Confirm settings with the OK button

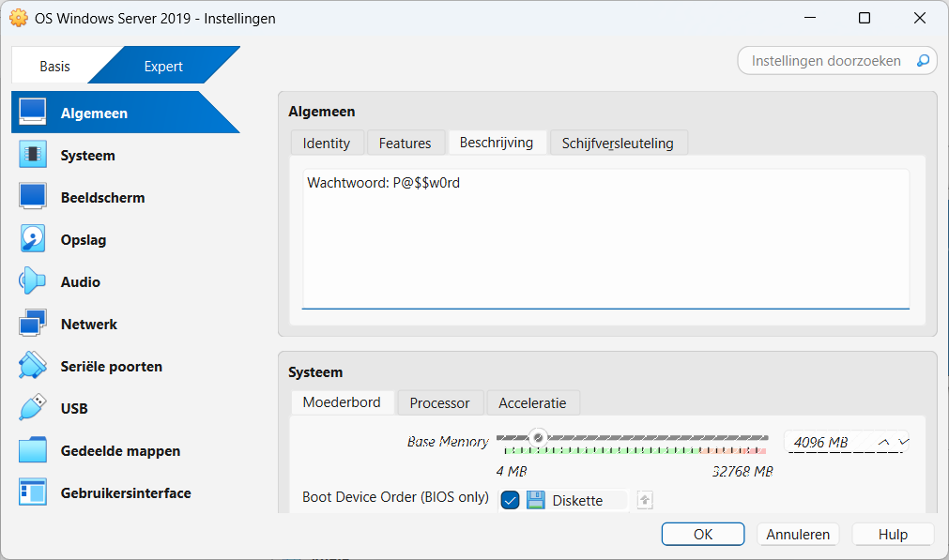(x=702, y=534)
